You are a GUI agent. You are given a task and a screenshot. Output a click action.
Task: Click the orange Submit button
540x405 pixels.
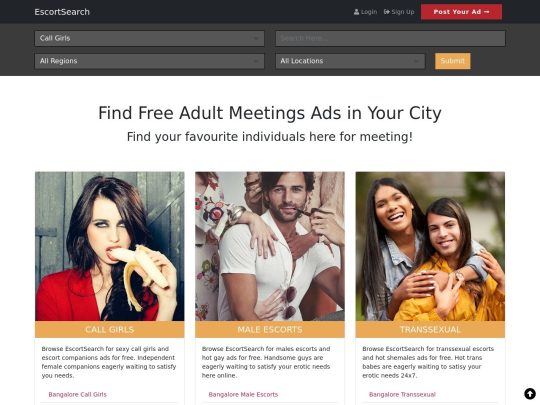[453, 61]
